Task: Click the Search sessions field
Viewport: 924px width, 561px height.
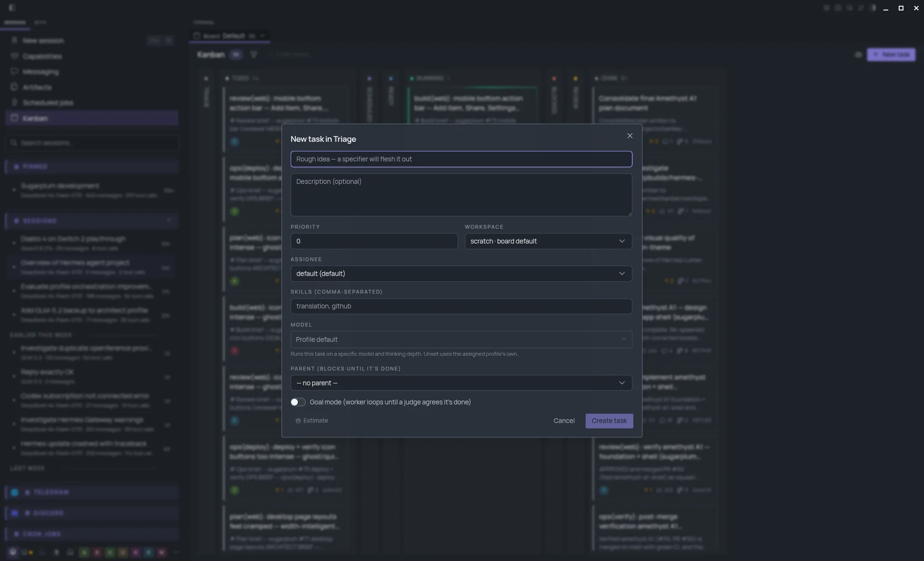Action: pyautogui.click(x=93, y=143)
